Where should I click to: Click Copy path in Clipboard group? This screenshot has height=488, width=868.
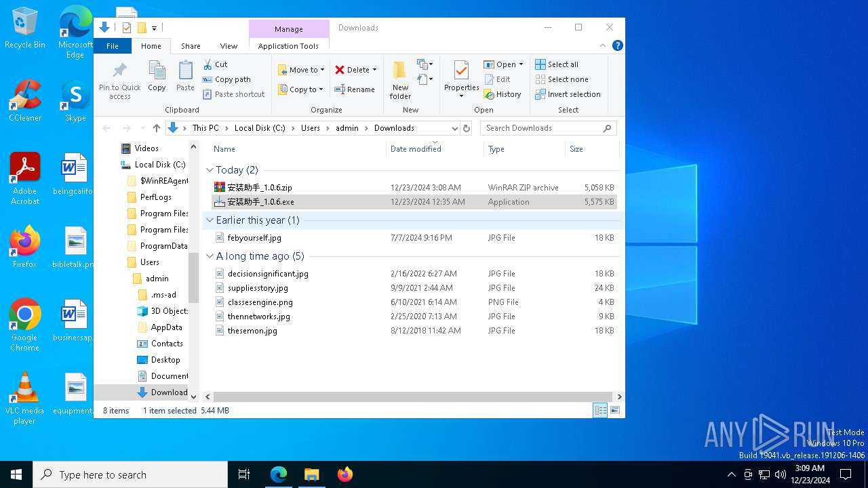click(x=226, y=79)
